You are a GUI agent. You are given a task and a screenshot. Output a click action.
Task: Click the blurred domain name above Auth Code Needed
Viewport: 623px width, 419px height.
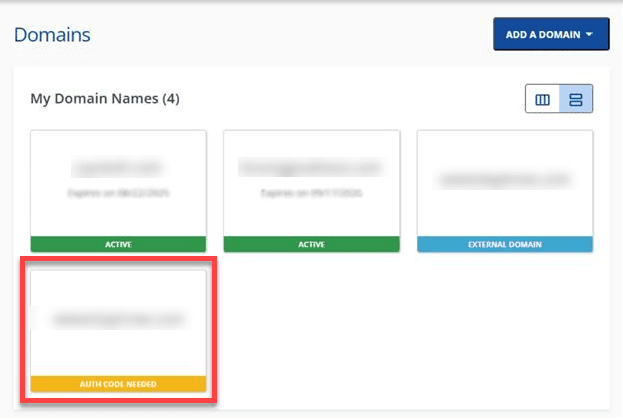coord(118,320)
